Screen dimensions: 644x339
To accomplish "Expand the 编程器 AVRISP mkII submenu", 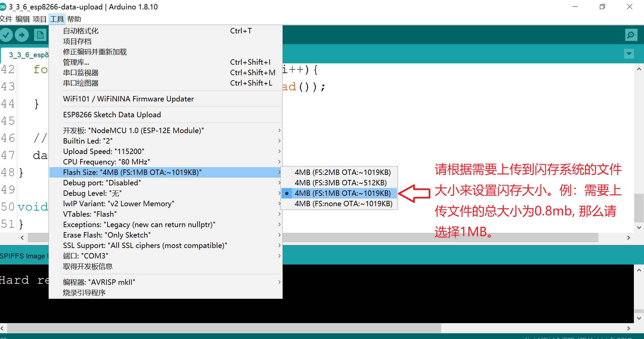I will [165, 282].
